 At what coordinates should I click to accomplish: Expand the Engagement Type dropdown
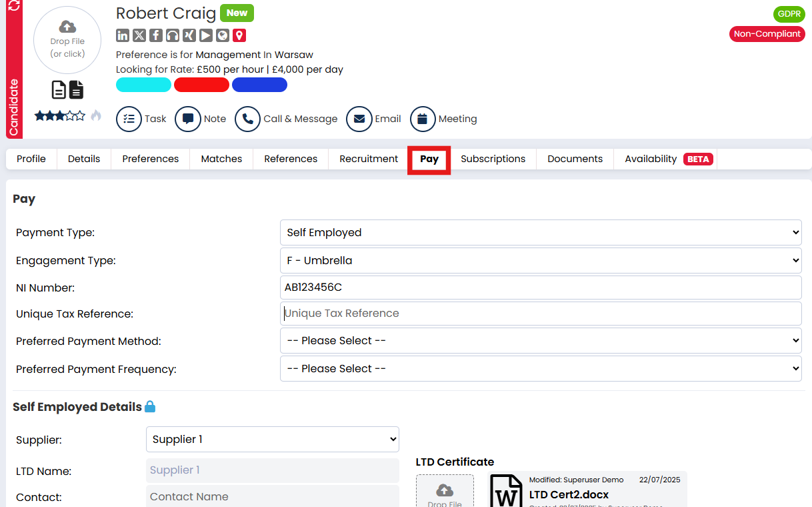click(x=540, y=260)
